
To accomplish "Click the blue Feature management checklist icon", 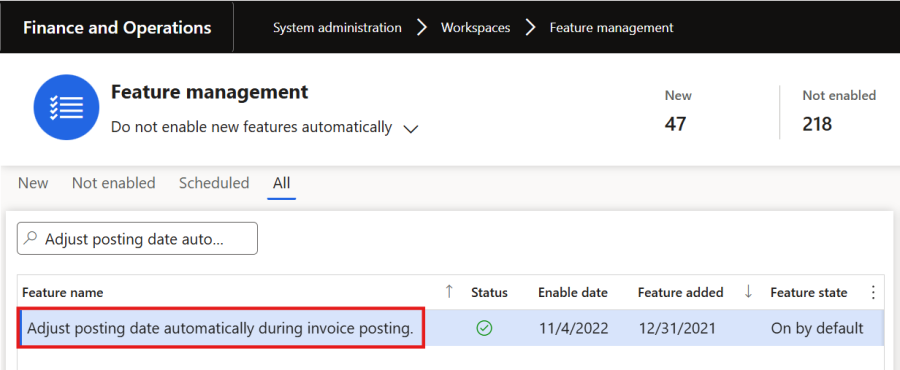I will 67,107.
